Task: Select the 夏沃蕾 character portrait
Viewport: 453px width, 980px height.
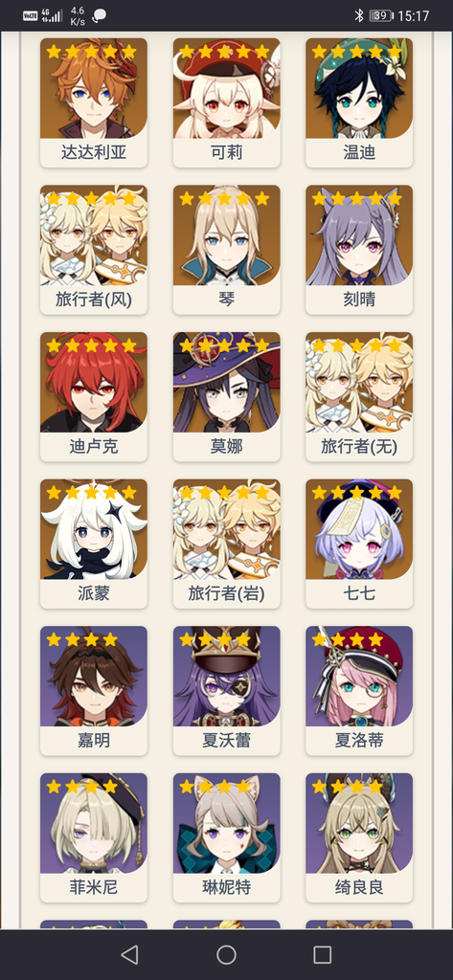Action: (226, 691)
